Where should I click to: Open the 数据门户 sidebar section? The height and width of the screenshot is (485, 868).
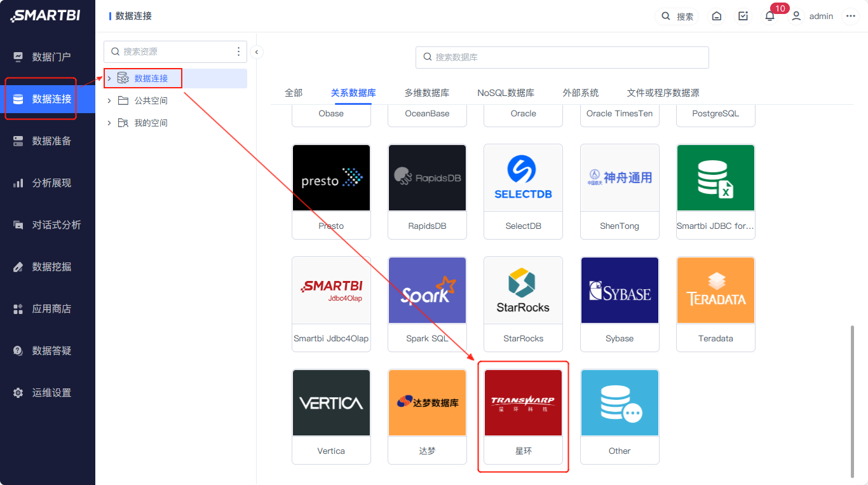[48, 57]
